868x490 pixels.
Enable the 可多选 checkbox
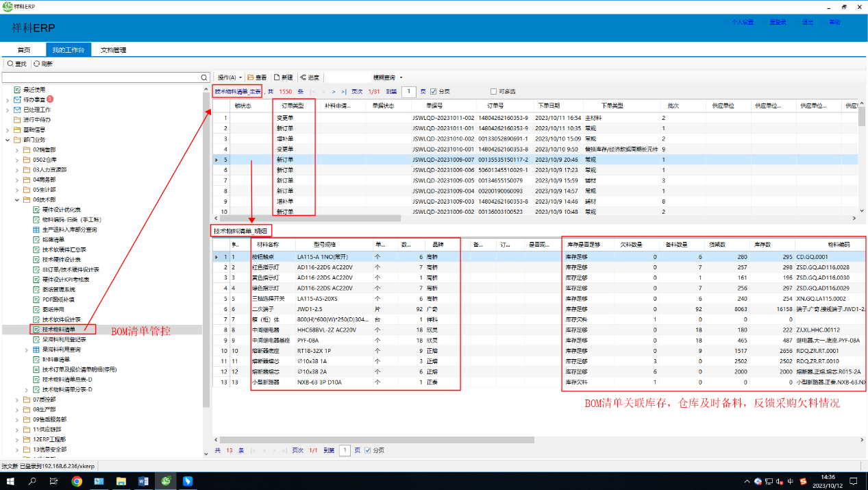pos(494,91)
